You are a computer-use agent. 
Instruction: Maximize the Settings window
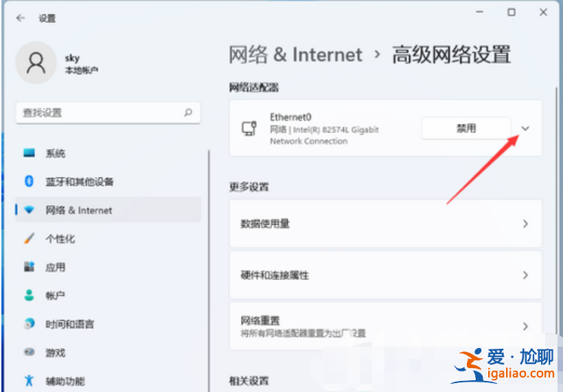pos(512,12)
